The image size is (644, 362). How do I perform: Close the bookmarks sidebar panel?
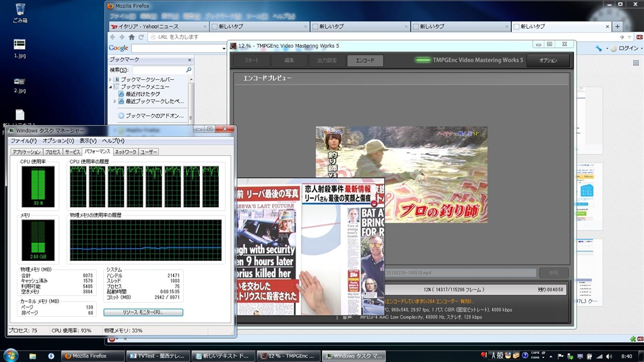[x=191, y=59]
